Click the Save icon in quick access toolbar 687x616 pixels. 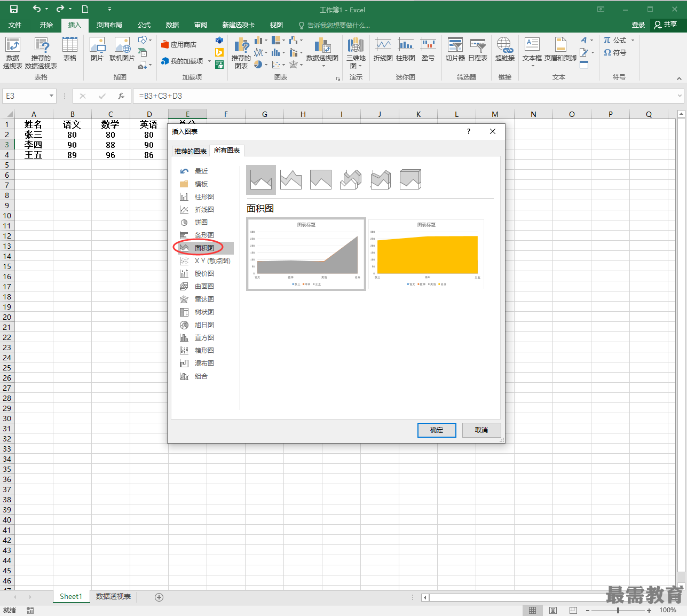[x=14, y=9]
